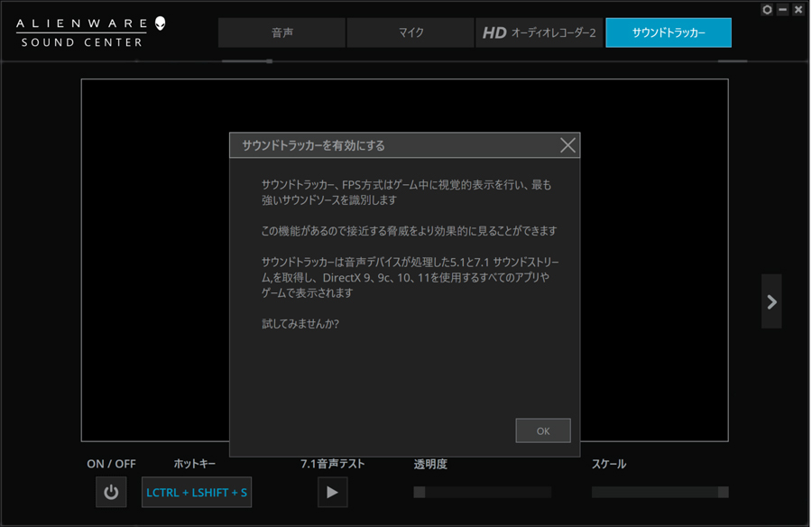Viewport: 812px width, 527px height.
Task: Close the Alienware Sound Center window
Action: pyautogui.click(x=798, y=9)
